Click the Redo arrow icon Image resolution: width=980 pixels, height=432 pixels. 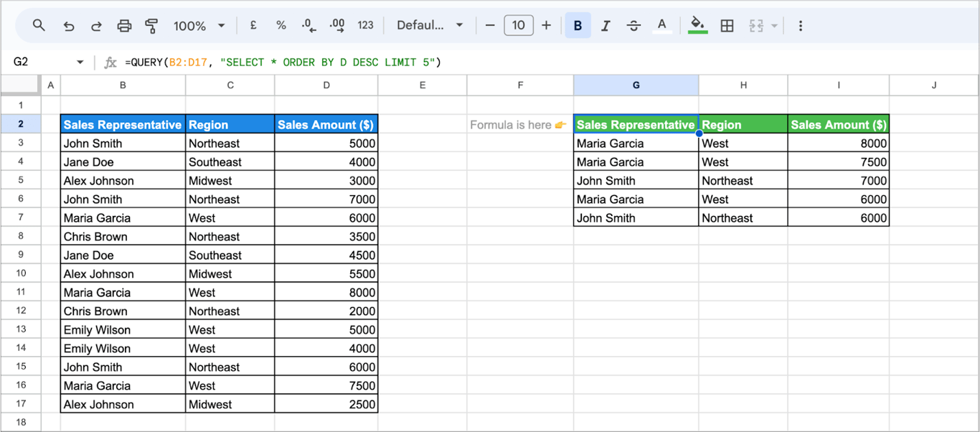(96, 26)
